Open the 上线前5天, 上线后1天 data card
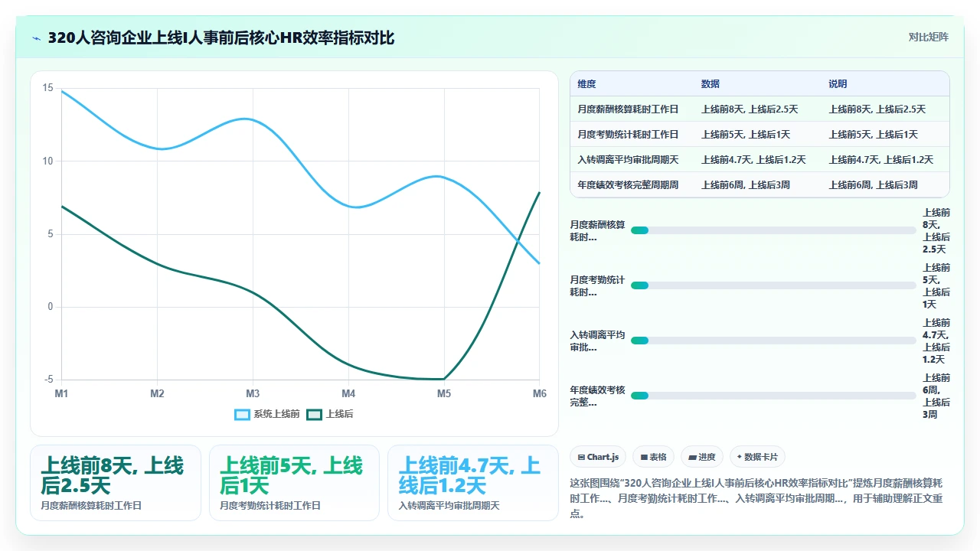980x551 pixels. [294, 483]
